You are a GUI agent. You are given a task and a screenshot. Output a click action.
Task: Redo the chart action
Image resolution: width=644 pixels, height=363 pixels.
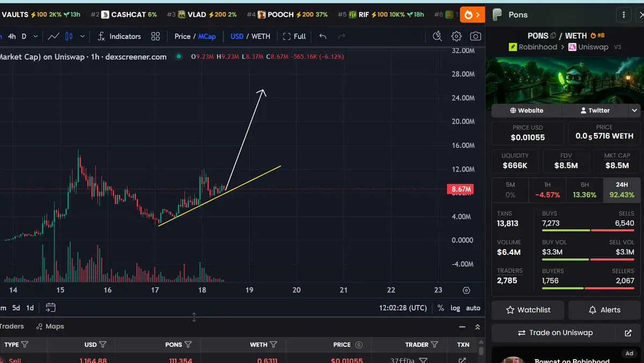(x=342, y=37)
